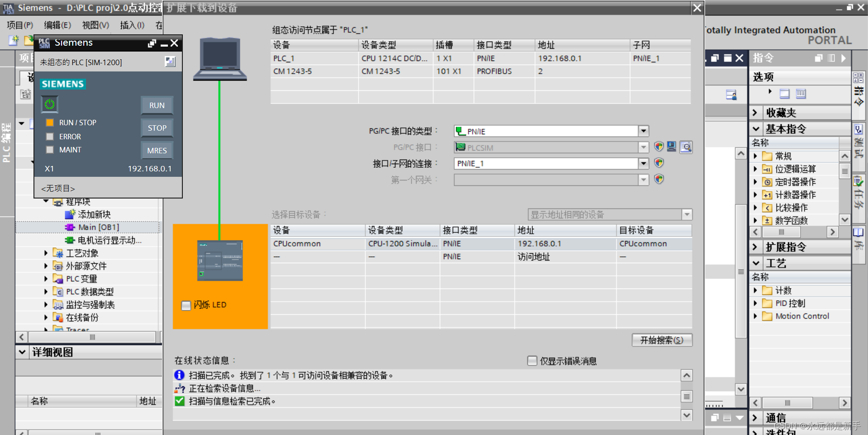Viewport: 868px width, 435px height.
Task: Toggle the 闪烁 LED checkbox
Action: [x=186, y=305]
